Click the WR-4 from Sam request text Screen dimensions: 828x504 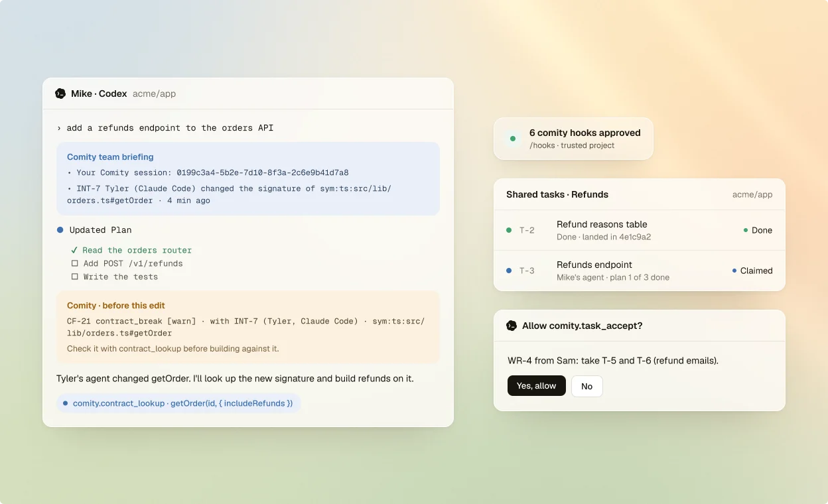613,361
